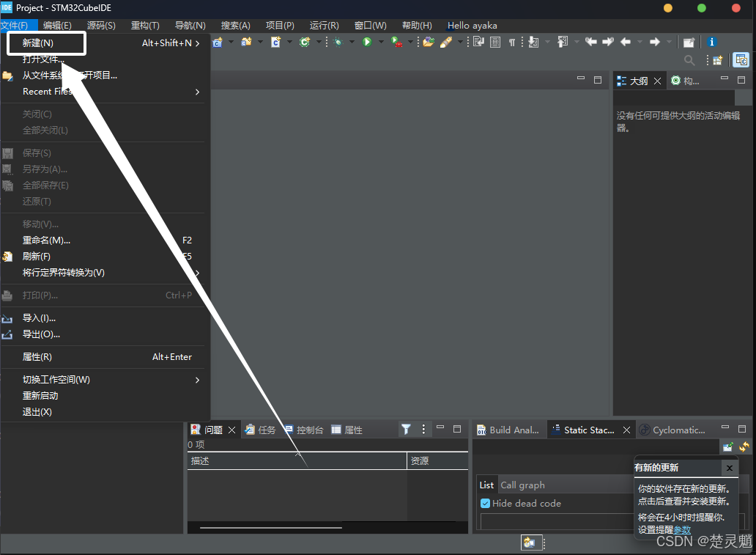Click the Next Annotation icon
The height and width of the screenshot is (555, 756).
pyautogui.click(x=533, y=43)
